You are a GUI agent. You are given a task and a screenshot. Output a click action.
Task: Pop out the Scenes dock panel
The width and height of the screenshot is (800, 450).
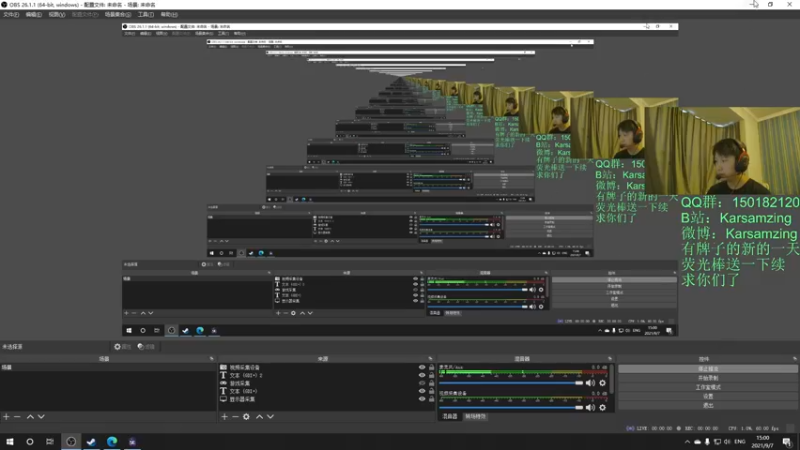point(212,359)
